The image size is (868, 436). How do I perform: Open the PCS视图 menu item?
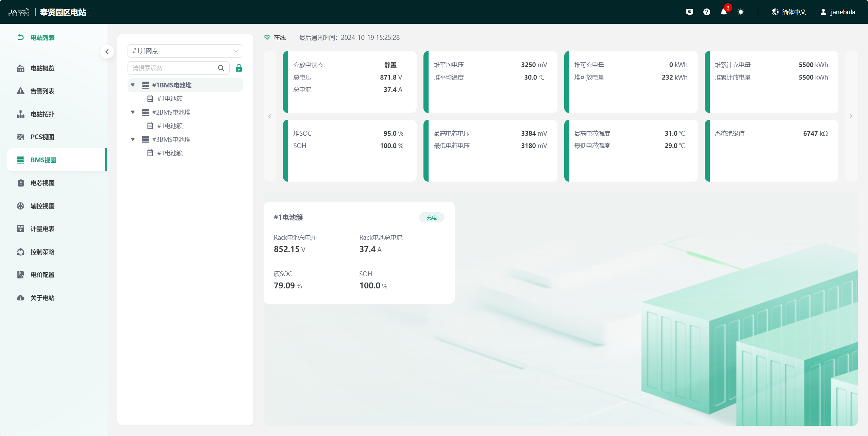point(42,137)
